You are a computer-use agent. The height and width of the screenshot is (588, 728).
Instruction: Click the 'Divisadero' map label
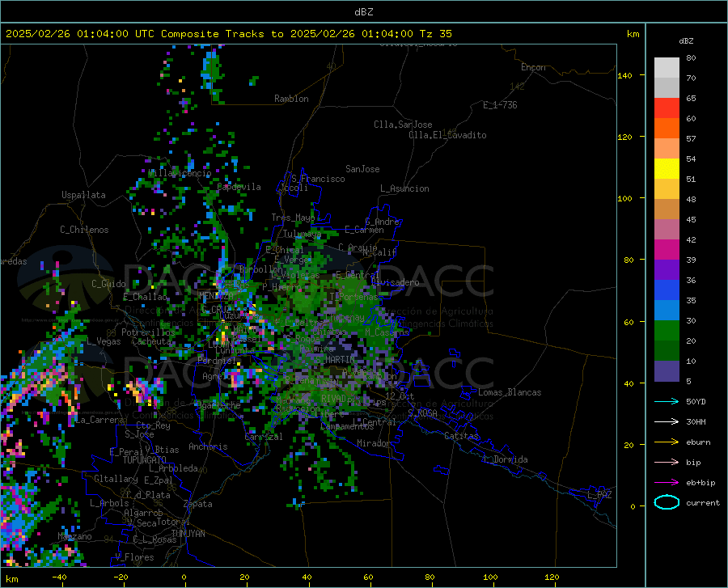(x=395, y=282)
